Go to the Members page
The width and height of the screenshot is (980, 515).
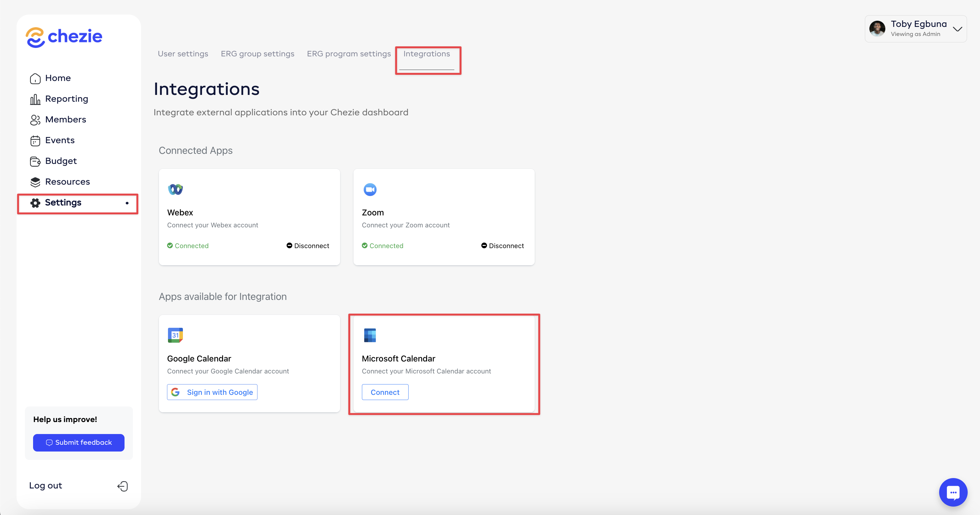coord(66,119)
